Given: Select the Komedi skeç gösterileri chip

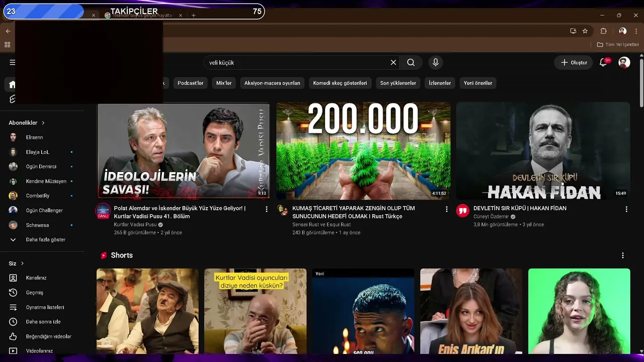Looking at the screenshot, I should click(340, 83).
